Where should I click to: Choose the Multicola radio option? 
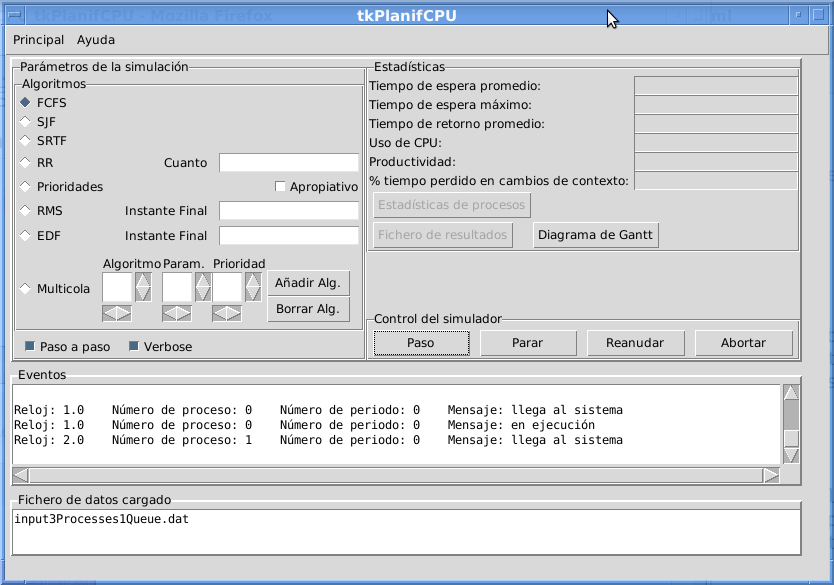tap(26, 289)
